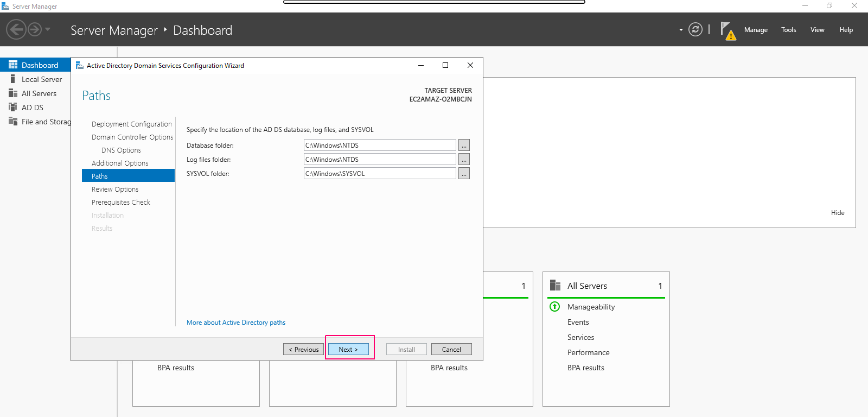Select Local Server in the sidebar
Viewport: 868px width, 417px height.
point(42,79)
